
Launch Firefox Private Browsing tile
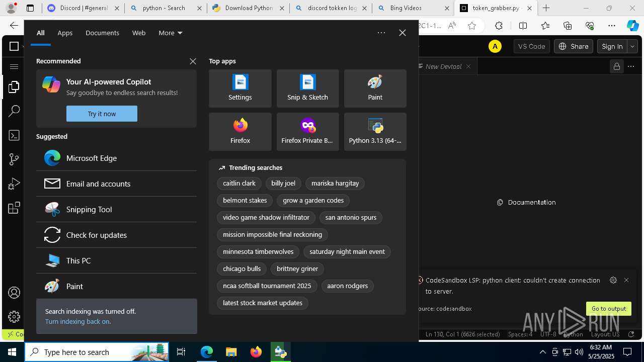pyautogui.click(x=307, y=132)
